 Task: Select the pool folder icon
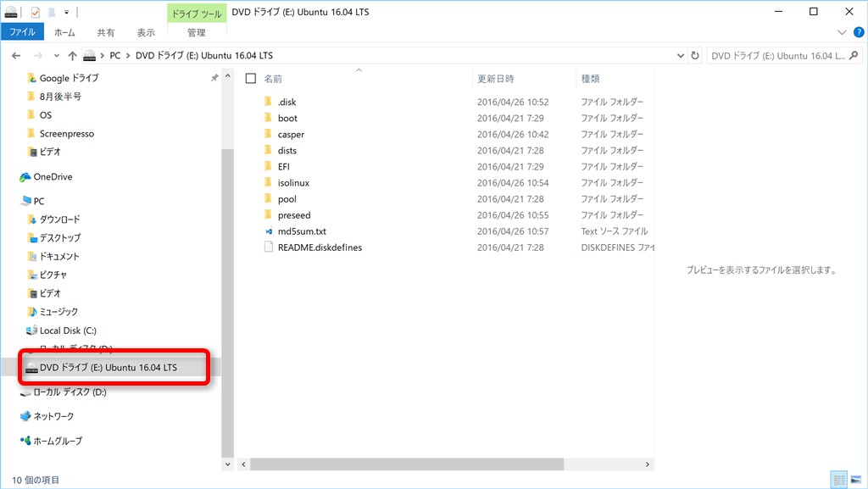tap(269, 198)
